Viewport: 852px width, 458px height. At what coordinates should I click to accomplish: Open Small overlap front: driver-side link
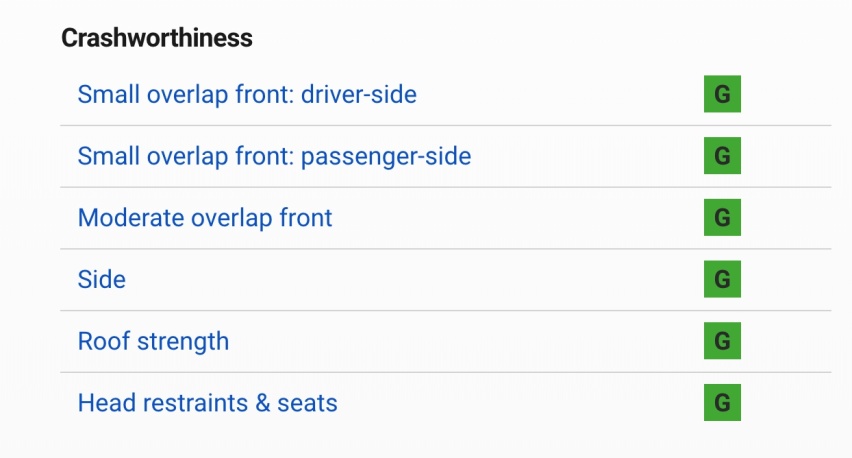click(x=247, y=95)
